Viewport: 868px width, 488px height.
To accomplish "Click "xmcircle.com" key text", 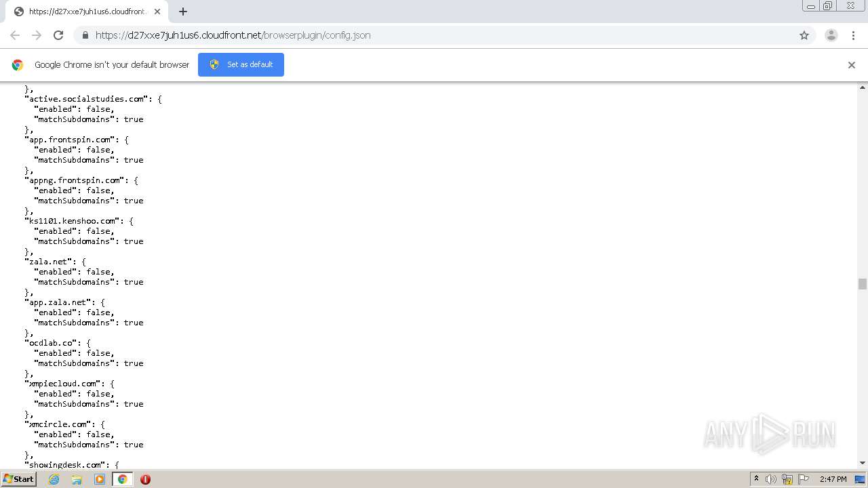I will 58,424.
